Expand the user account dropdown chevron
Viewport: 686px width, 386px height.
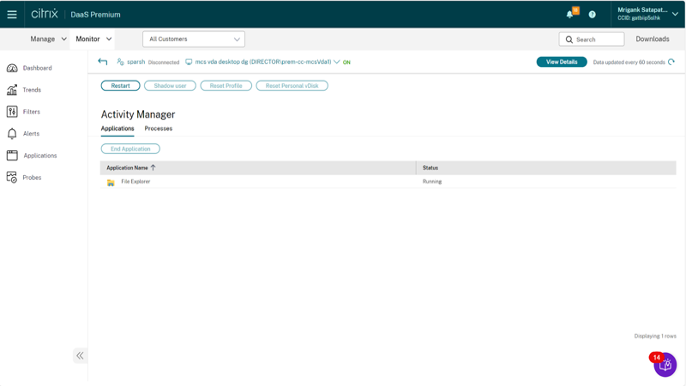675,14
